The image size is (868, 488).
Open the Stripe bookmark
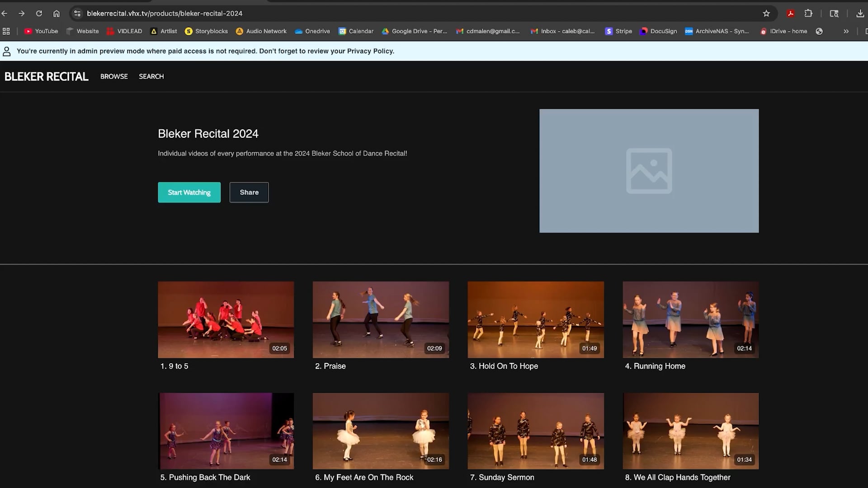[x=618, y=31]
